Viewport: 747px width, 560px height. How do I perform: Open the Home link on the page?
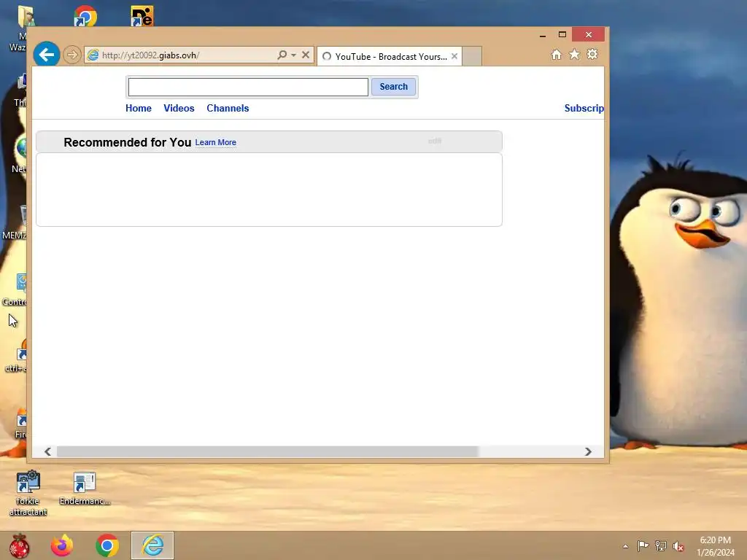139,108
